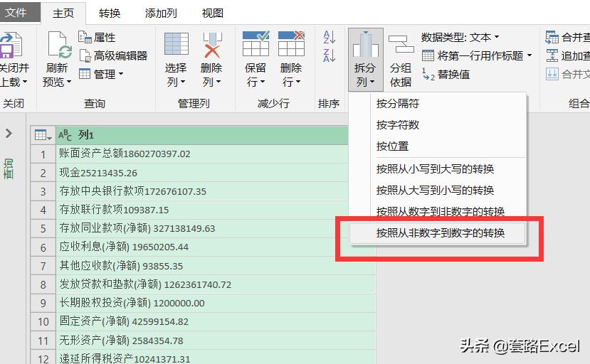Sort descending with Z-A icon
This screenshot has height=364, width=590.
point(330,55)
